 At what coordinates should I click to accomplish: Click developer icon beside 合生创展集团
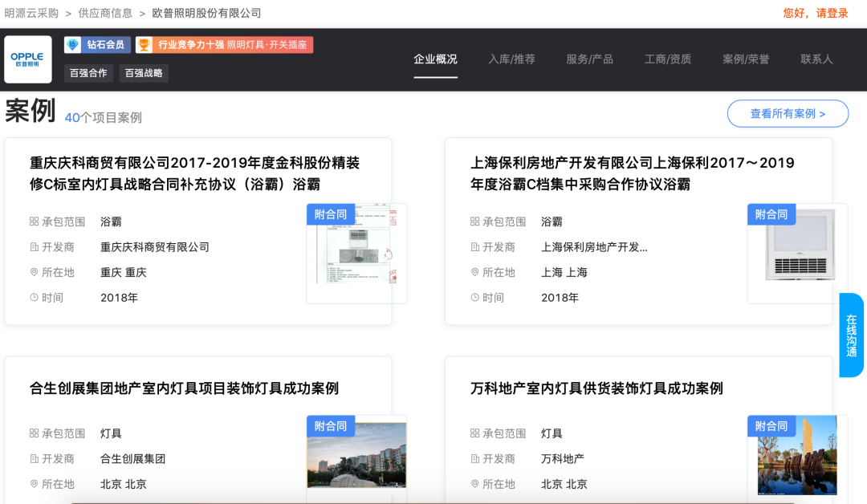(34, 459)
